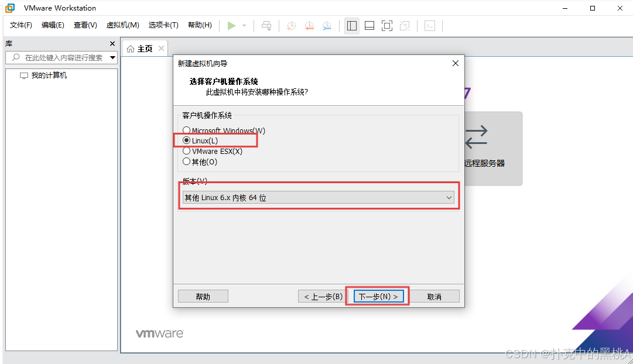
Task: Click Send Ctrl+Alt+Del toolbar icon
Action: tap(266, 26)
